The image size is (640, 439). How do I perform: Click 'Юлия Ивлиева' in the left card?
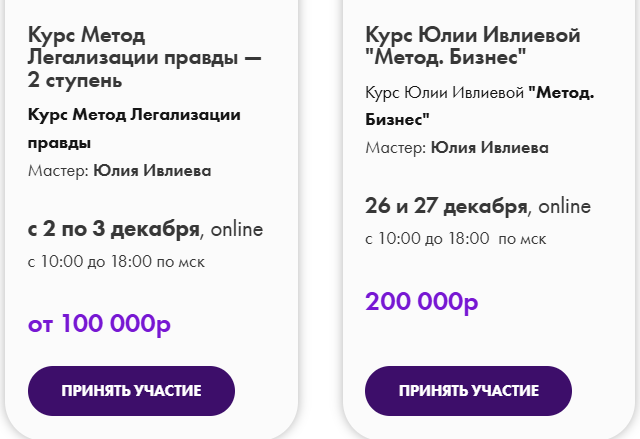click(x=152, y=170)
